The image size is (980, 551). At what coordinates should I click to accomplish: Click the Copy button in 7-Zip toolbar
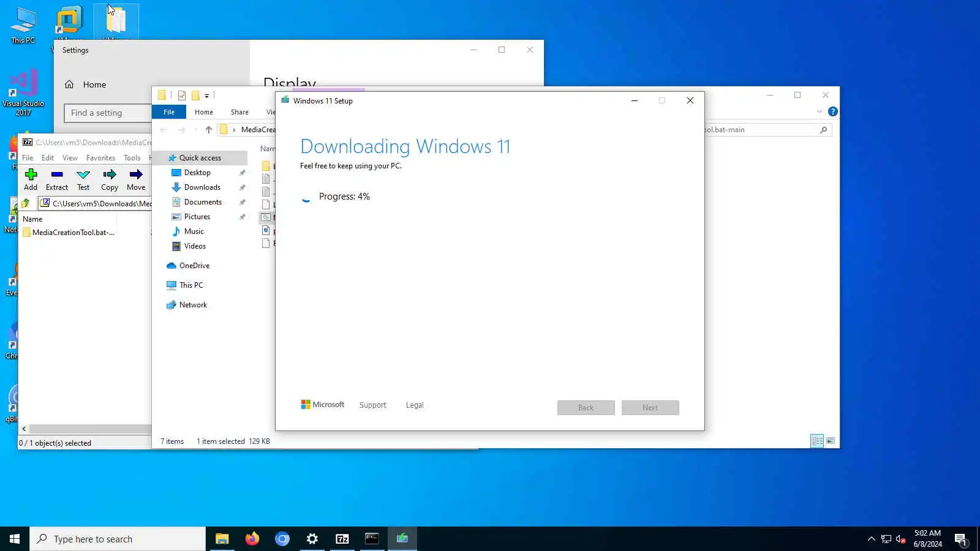[110, 180]
